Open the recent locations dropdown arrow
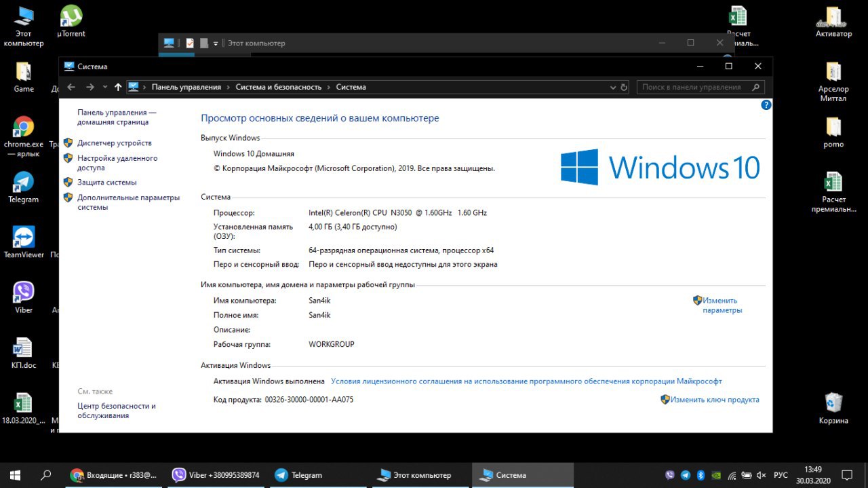Screen dimensions: 868x488 [105, 87]
